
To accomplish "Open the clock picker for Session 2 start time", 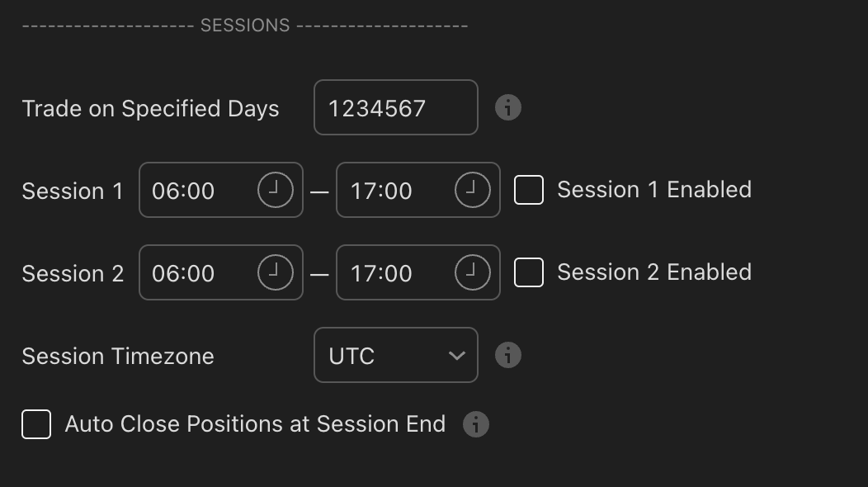I will pyautogui.click(x=275, y=272).
